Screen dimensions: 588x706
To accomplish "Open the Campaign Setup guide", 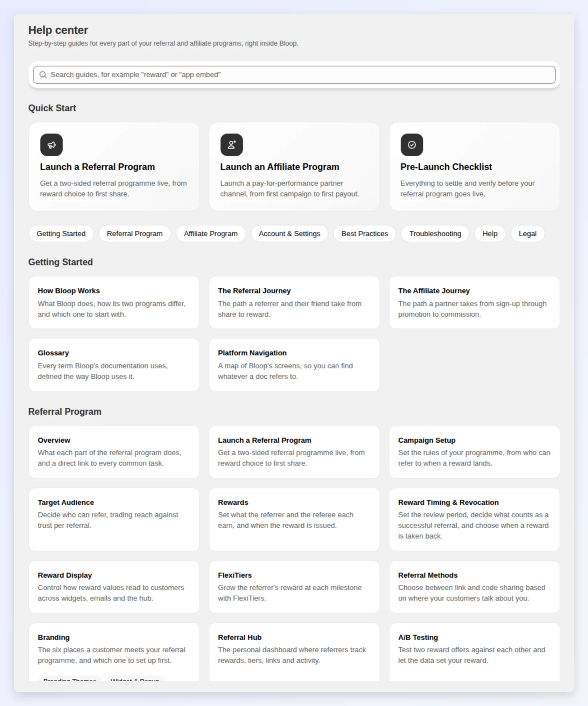I will coord(475,452).
